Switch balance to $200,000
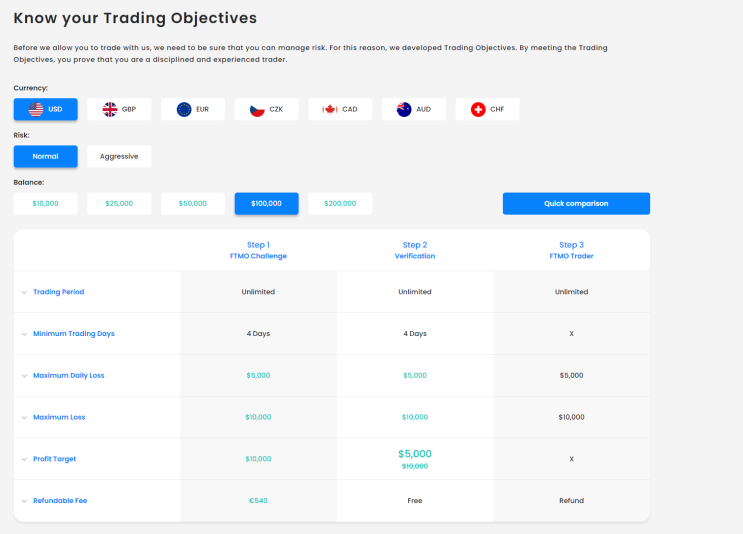The image size is (743, 534). point(340,204)
